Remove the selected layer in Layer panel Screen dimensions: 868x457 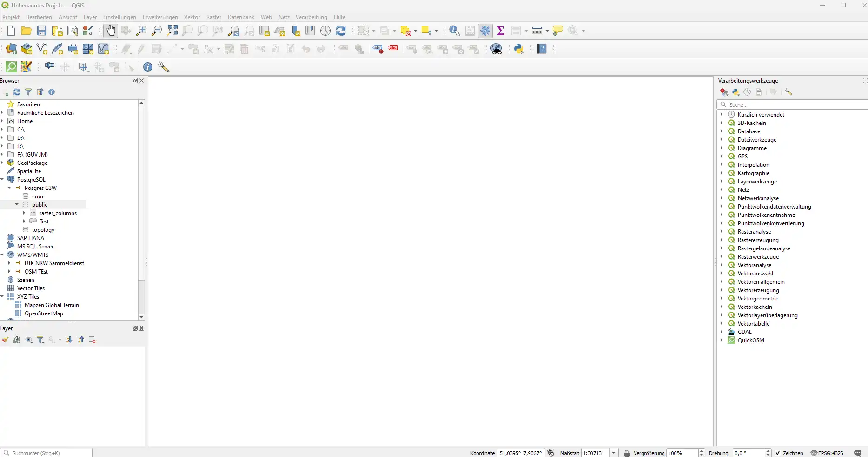pos(92,339)
